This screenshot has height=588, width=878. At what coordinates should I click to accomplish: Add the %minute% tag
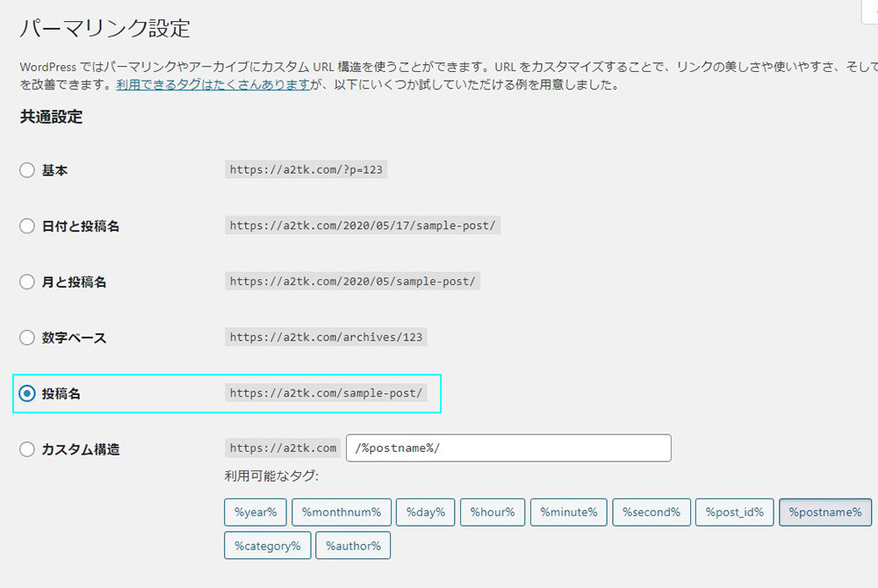pos(569,513)
